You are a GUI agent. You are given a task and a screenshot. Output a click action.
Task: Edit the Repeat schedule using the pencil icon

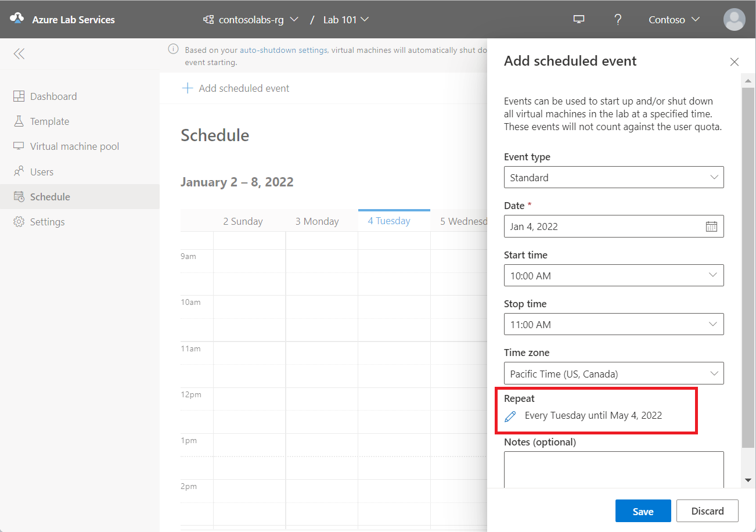510,416
